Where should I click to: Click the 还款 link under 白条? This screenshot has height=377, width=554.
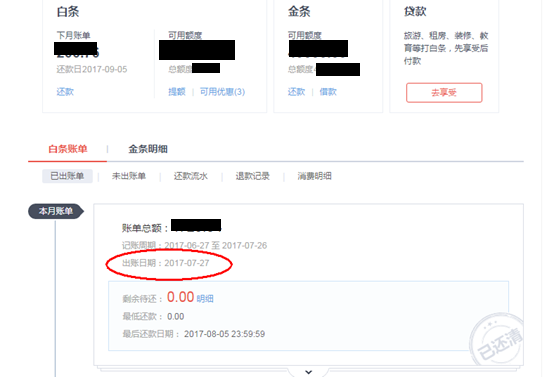pos(65,92)
